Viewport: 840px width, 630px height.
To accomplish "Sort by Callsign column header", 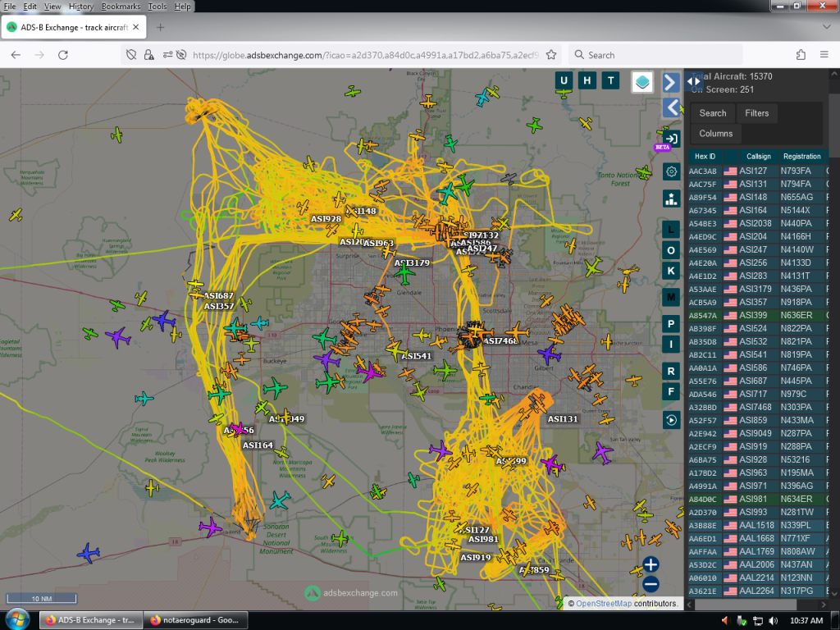I will pos(758,157).
